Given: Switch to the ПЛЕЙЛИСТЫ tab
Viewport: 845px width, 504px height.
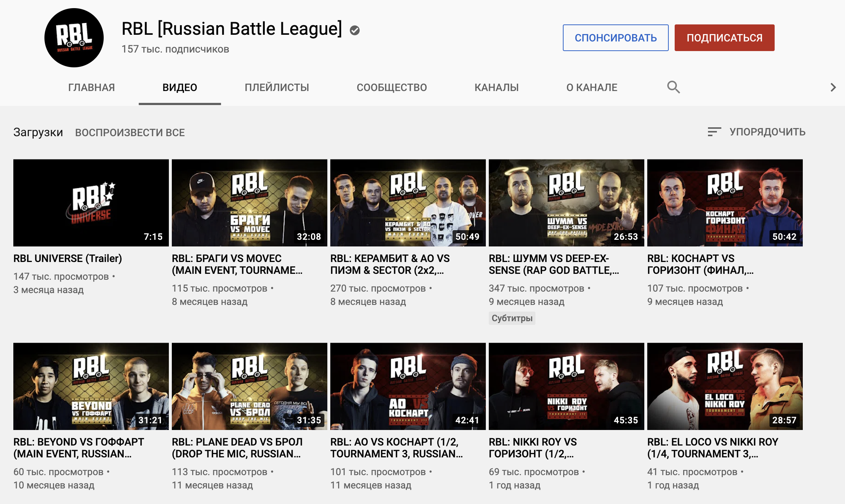Looking at the screenshot, I should tap(277, 87).
